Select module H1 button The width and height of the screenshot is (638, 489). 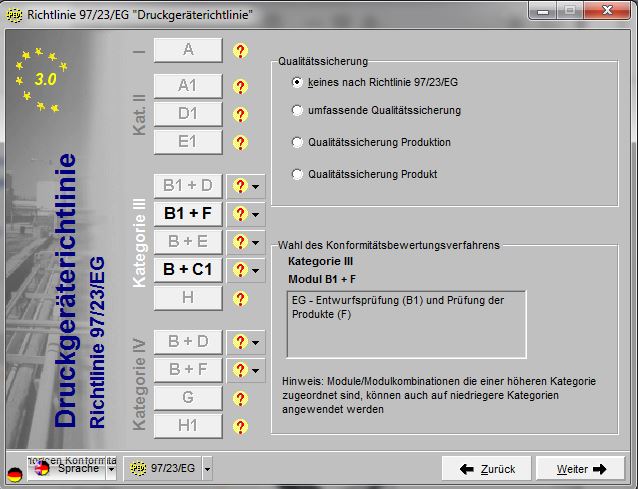pyautogui.click(x=188, y=426)
